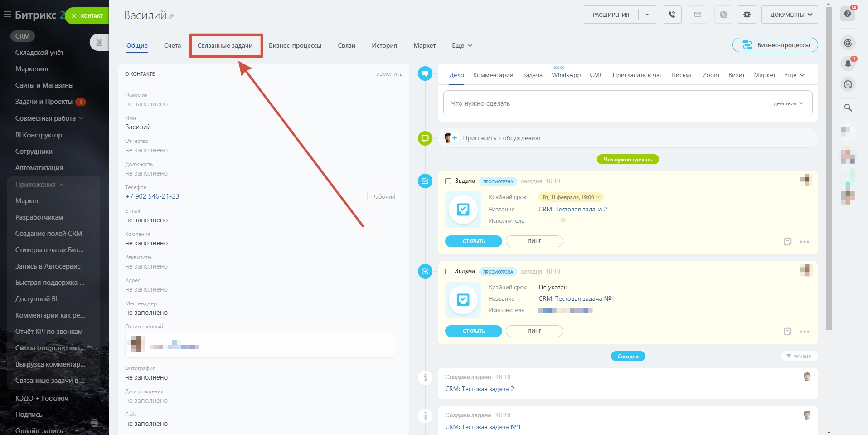Select the Комментарий timeline tab
Viewport: 868px width, 435px height.
point(493,75)
